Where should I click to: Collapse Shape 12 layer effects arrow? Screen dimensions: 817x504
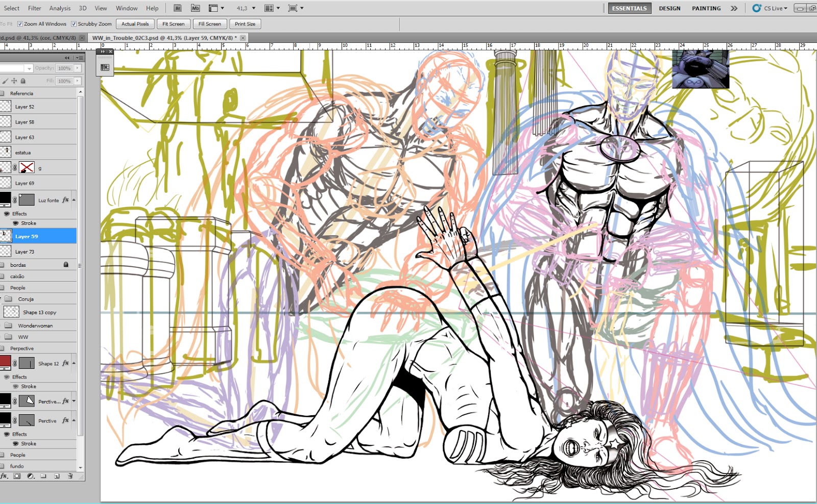click(74, 363)
